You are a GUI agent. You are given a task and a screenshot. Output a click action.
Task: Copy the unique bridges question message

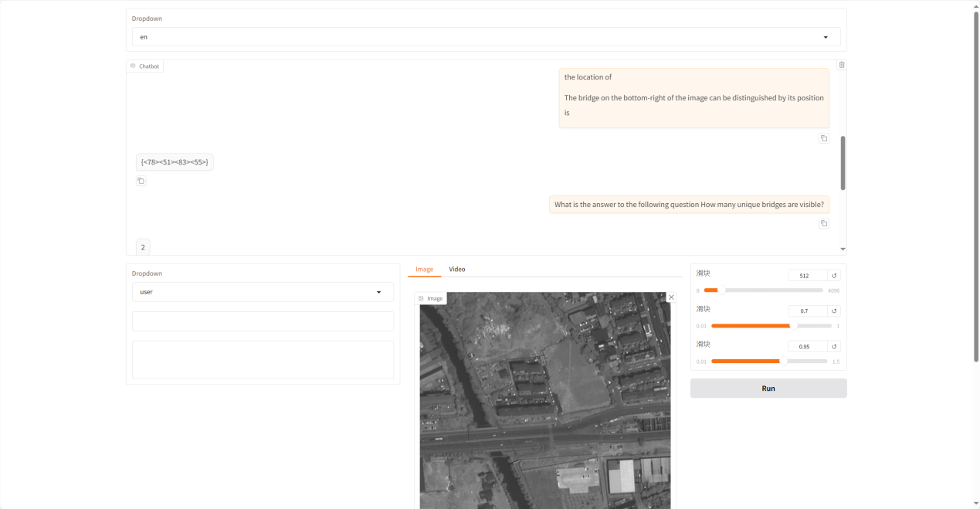(824, 223)
